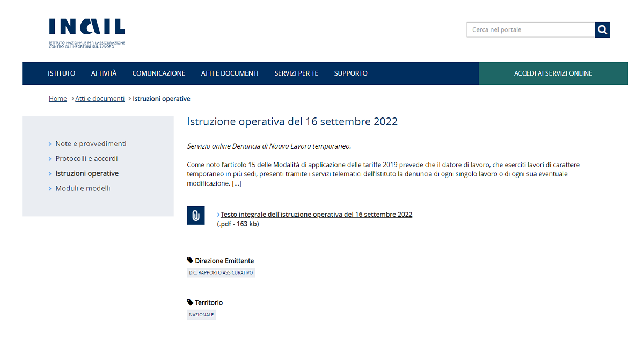The height and width of the screenshot is (340, 644).
Task: Open the ATTIVITÀ menu
Action: coord(104,73)
